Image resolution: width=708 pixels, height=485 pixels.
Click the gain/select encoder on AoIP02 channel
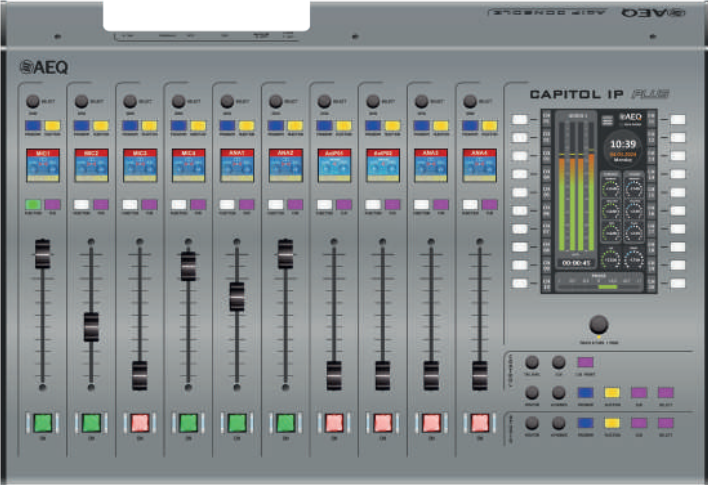coord(373,101)
